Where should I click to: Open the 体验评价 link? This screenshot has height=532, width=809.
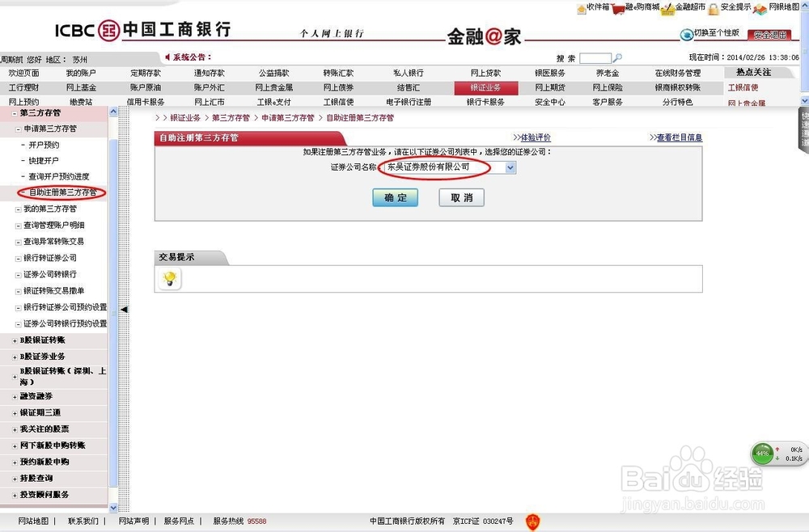point(536,137)
